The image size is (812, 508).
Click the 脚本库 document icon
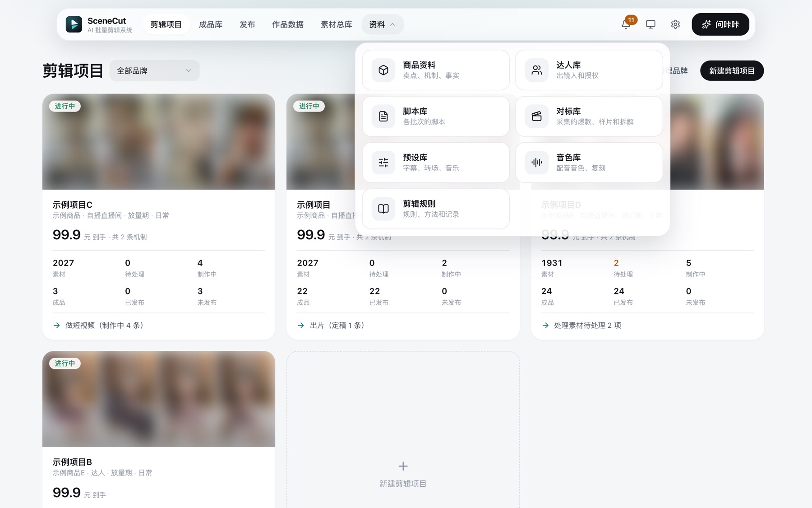(x=383, y=116)
